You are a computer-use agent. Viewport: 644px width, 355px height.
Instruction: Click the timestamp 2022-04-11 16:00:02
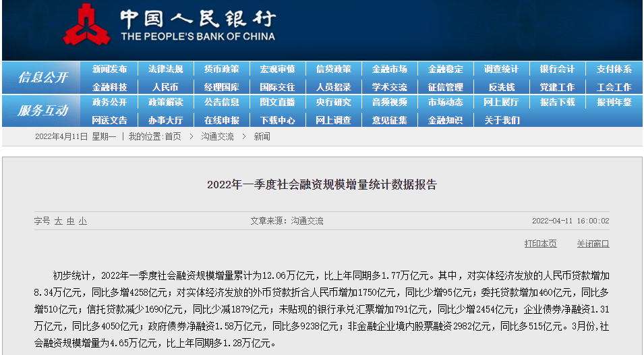pyautogui.click(x=570, y=221)
